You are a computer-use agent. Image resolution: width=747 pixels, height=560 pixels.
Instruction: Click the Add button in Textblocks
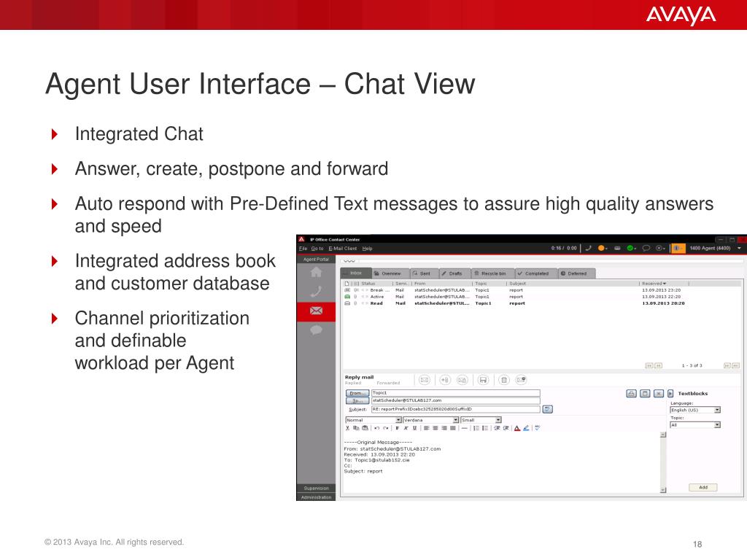703,487
